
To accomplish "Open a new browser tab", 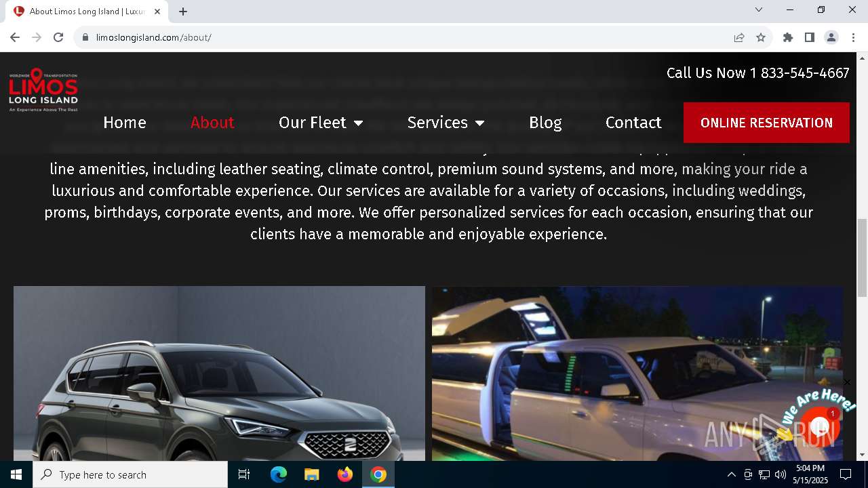I will (183, 11).
